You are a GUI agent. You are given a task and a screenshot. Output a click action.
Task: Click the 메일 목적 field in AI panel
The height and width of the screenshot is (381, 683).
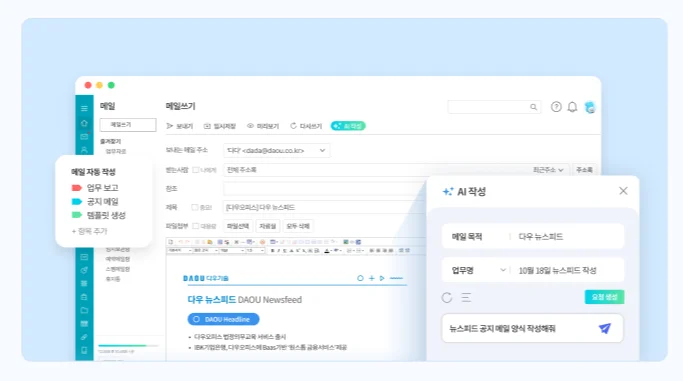coord(533,236)
